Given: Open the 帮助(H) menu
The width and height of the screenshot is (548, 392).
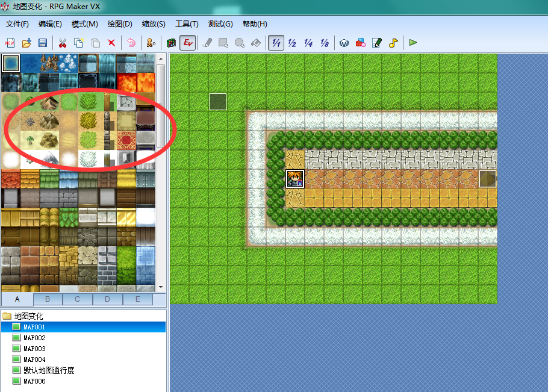Looking at the screenshot, I should [x=255, y=24].
